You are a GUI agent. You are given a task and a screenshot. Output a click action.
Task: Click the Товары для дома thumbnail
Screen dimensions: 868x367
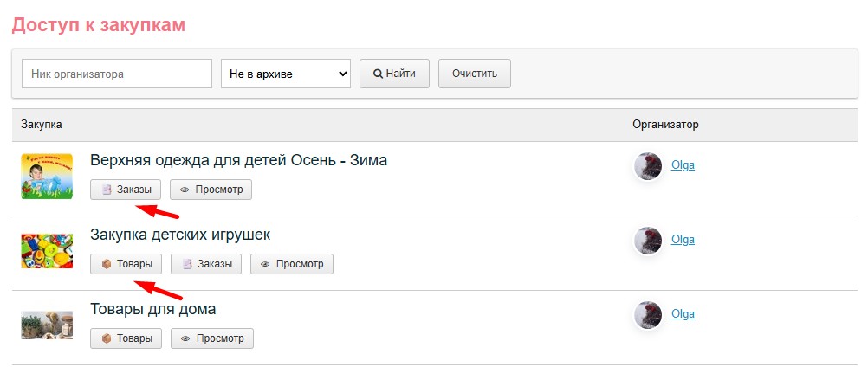(47, 325)
